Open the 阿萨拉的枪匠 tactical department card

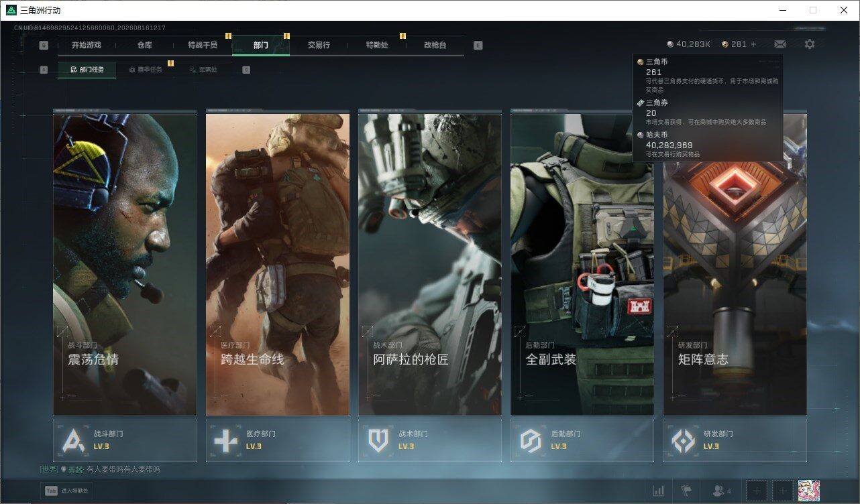[x=430, y=264]
